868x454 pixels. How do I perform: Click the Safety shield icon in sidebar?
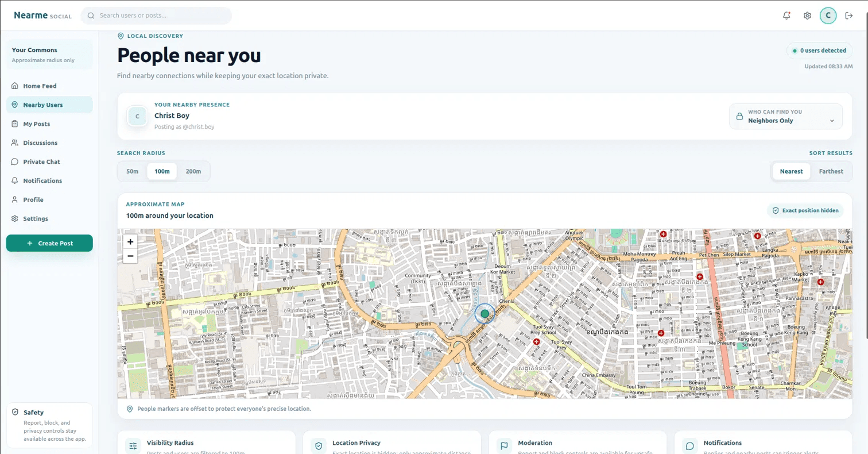tap(15, 413)
